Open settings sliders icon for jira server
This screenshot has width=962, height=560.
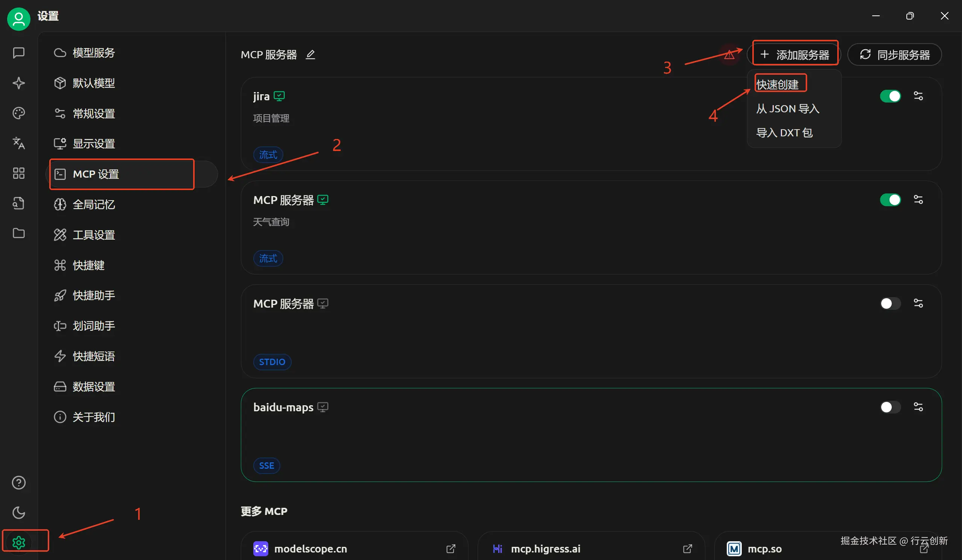point(918,96)
